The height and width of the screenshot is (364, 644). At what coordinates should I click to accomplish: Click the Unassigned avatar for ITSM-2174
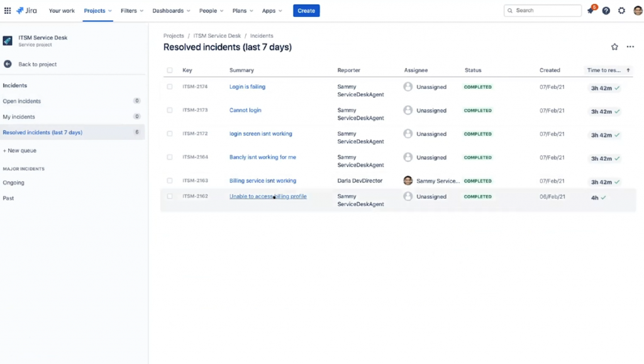408,87
